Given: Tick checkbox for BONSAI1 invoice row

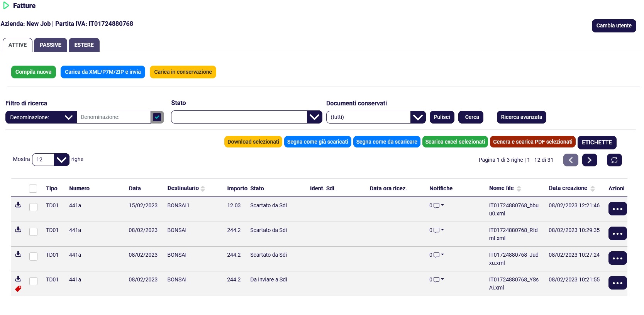Looking at the screenshot, I should click(x=34, y=207).
